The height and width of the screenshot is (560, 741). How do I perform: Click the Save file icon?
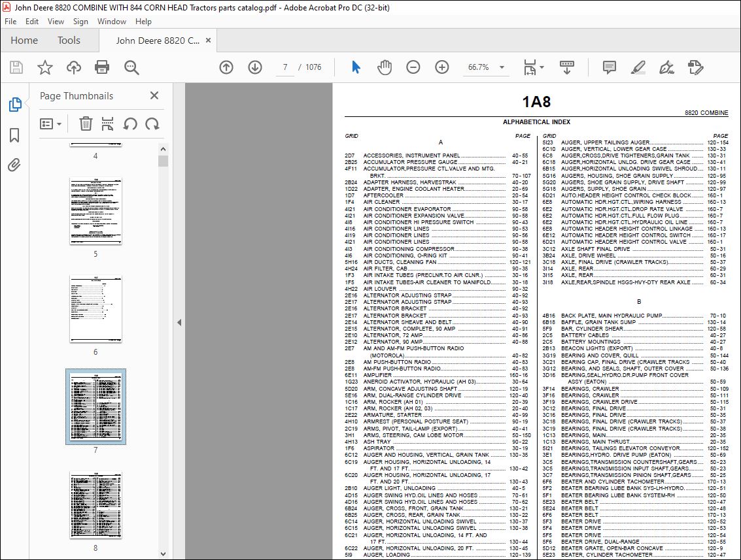(x=16, y=67)
